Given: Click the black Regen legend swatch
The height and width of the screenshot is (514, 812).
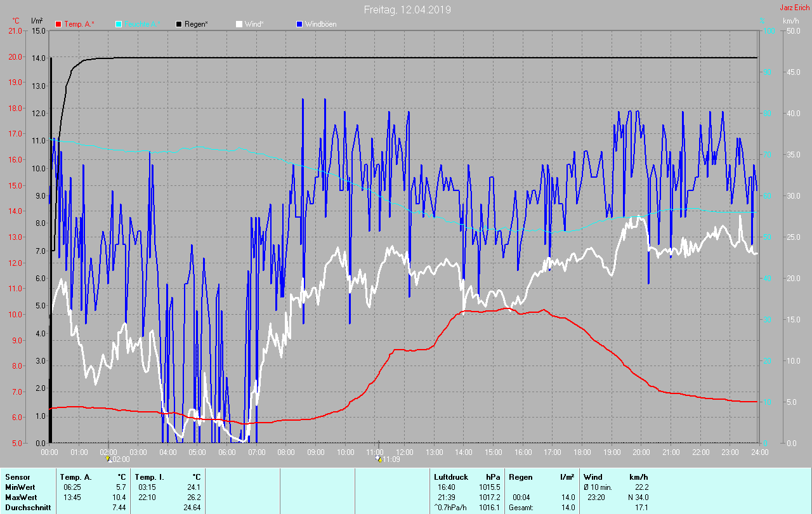Looking at the screenshot, I should click(179, 24).
